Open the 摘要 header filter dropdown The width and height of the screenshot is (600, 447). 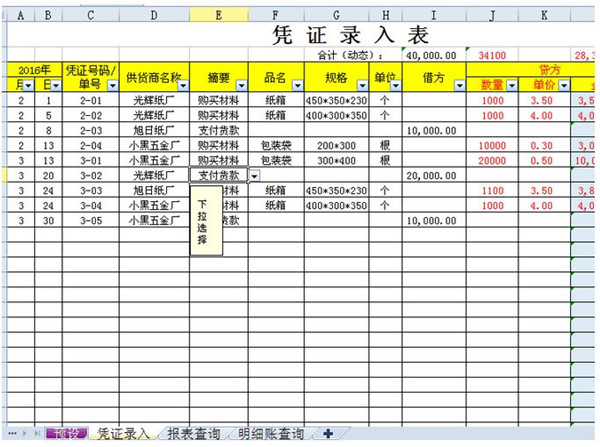(x=241, y=85)
